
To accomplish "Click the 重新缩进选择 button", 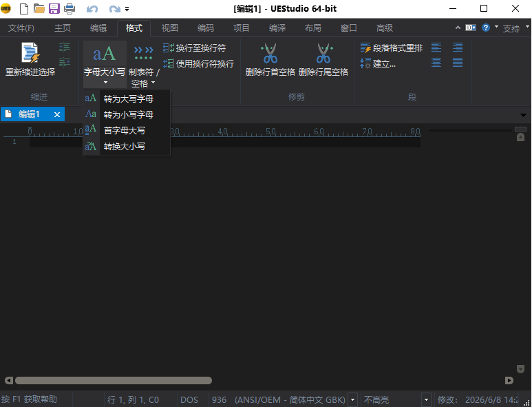I will point(30,59).
